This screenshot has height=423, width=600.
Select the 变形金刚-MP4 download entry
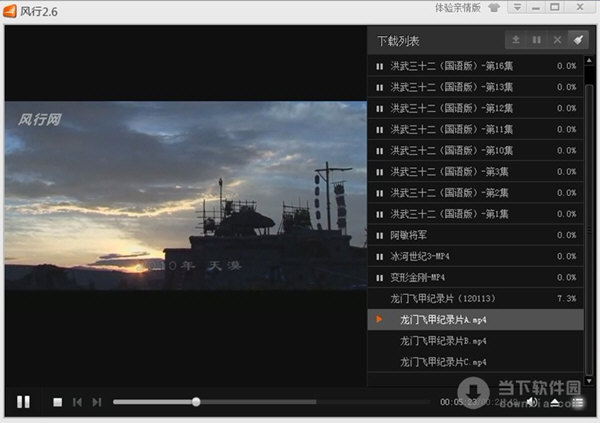pyautogui.click(x=475, y=277)
